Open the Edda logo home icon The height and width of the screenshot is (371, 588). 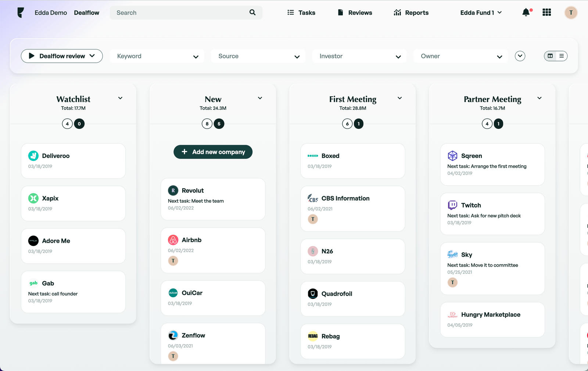(x=20, y=12)
